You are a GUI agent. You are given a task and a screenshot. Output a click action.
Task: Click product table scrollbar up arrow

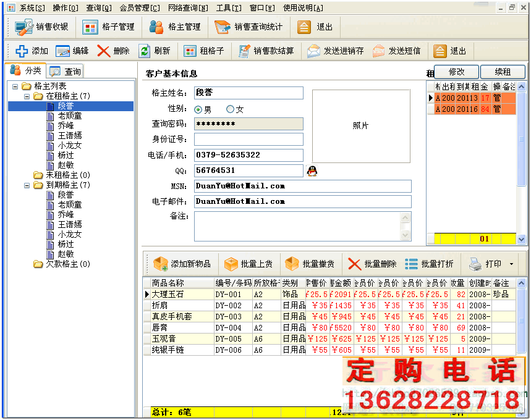521,283
